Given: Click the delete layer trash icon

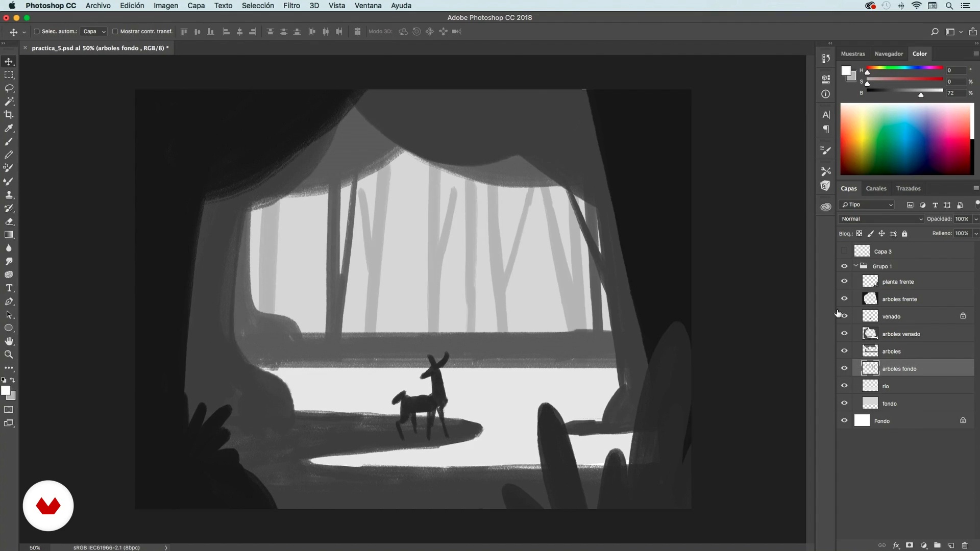Looking at the screenshot, I should (965, 545).
